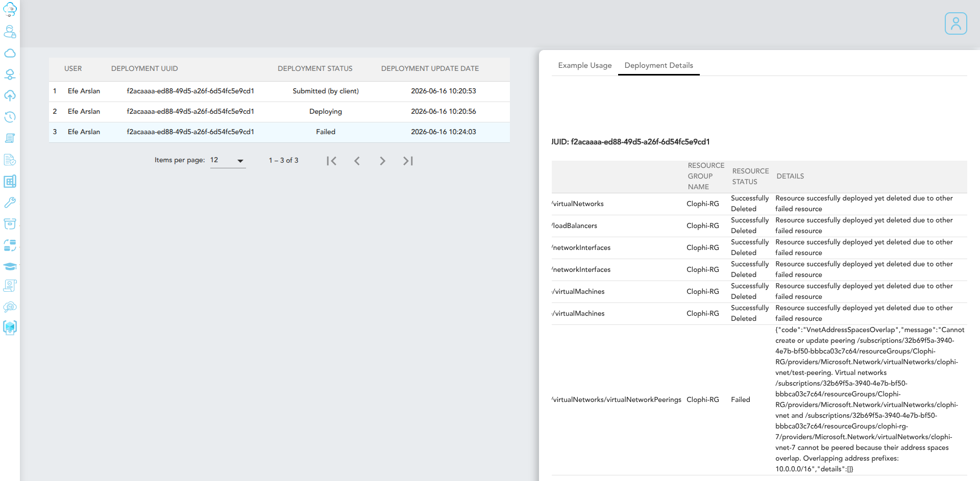Image resolution: width=980 pixels, height=481 pixels.
Task: Open the user profile avatar icon
Action: [955, 23]
